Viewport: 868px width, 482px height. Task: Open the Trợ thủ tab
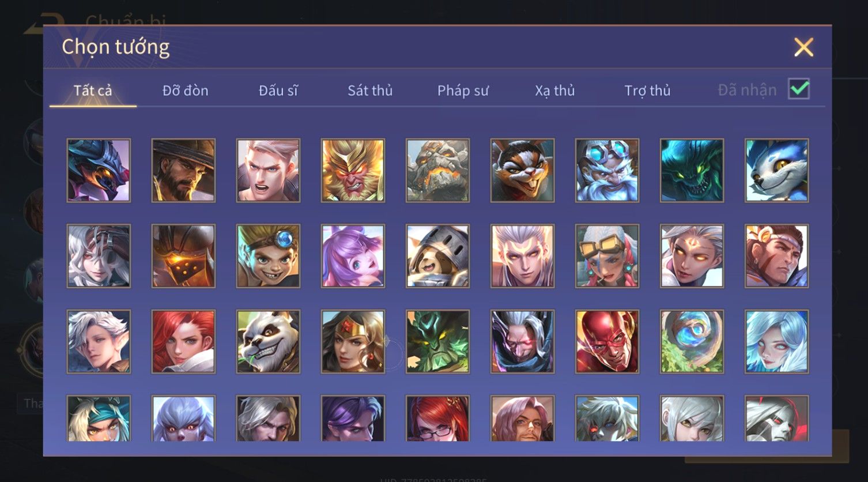point(647,91)
